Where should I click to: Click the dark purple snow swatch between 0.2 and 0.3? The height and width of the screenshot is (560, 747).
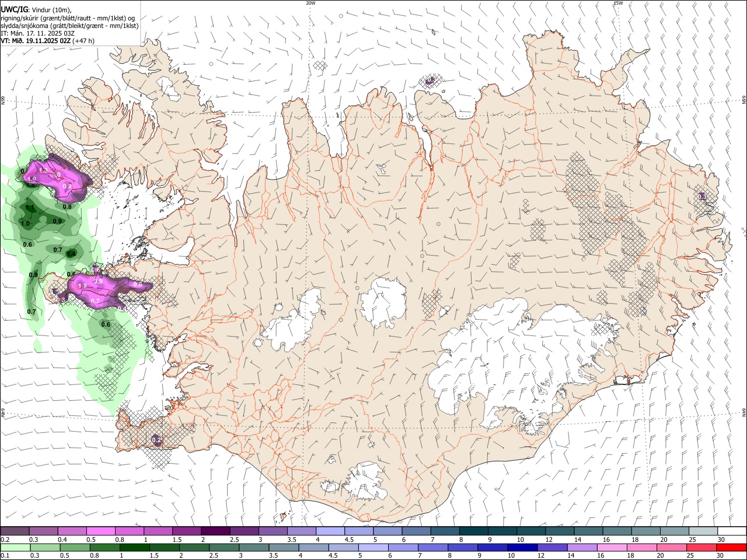tap(15, 531)
